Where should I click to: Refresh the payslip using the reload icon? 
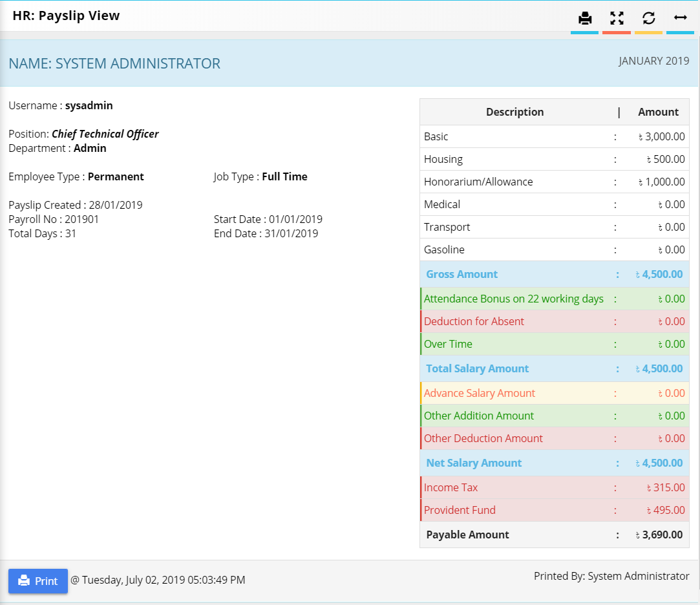tap(649, 18)
